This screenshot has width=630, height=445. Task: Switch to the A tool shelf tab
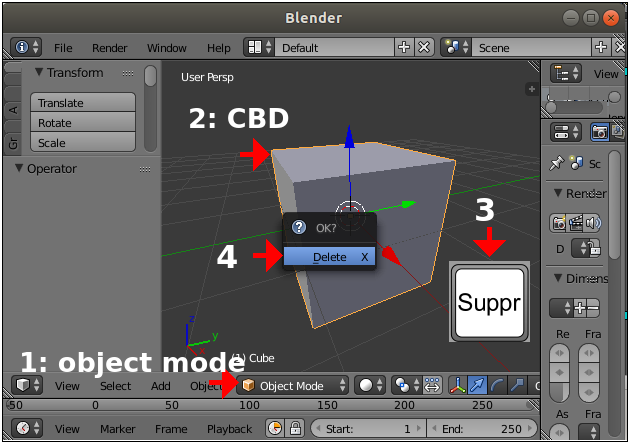pyautogui.click(x=13, y=109)
